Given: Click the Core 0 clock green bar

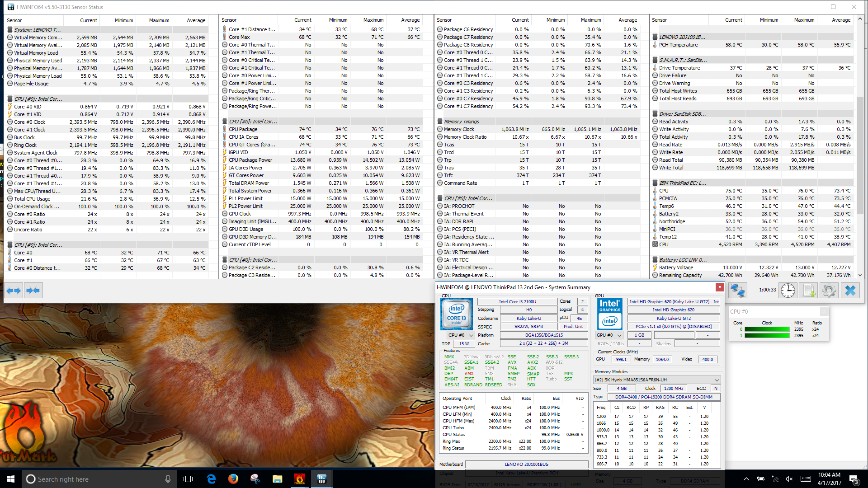Looking at the screenshot, I should (767, 329).
